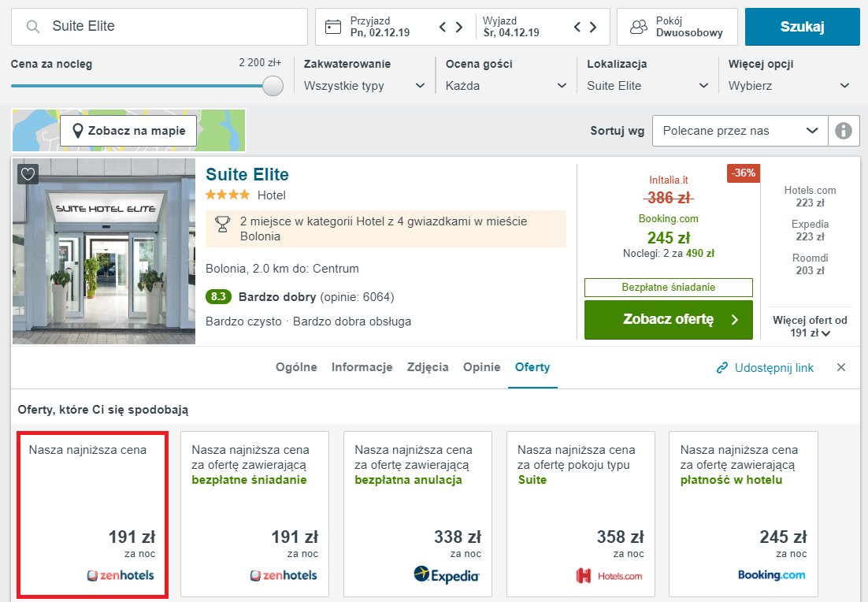Click the info icon beside sorting
868x602 pixels.
[x=844, y=131]
